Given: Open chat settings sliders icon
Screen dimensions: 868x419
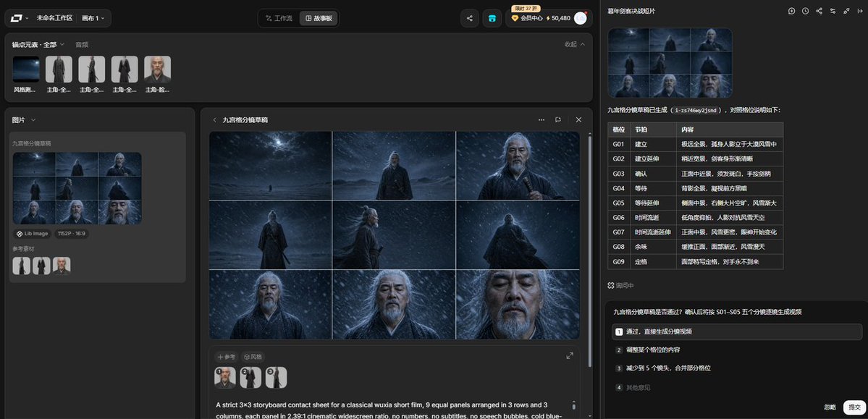Looking at the screenshot, I should (833, 11).
